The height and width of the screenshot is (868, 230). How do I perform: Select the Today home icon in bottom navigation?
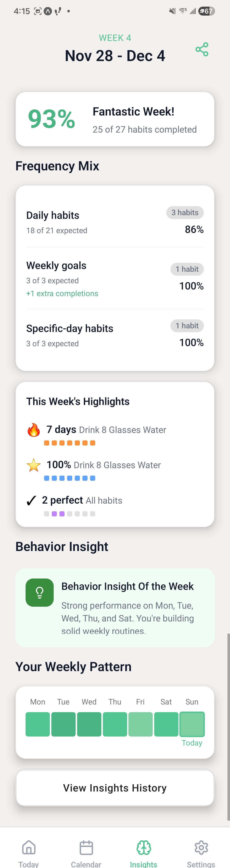[29, 847]
